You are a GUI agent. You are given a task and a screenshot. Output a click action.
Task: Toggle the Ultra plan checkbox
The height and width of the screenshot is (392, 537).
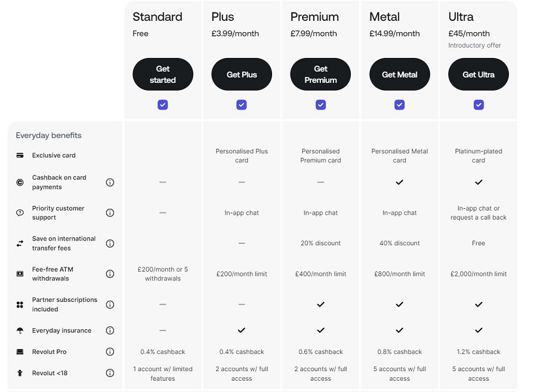(479, 104)
